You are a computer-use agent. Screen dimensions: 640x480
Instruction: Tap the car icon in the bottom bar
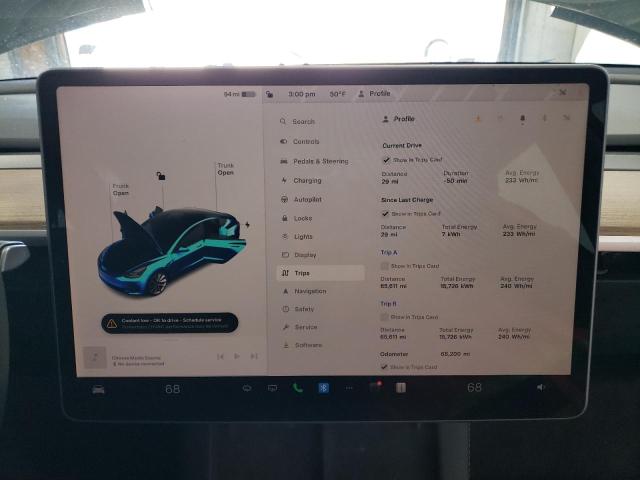[98, 390]
